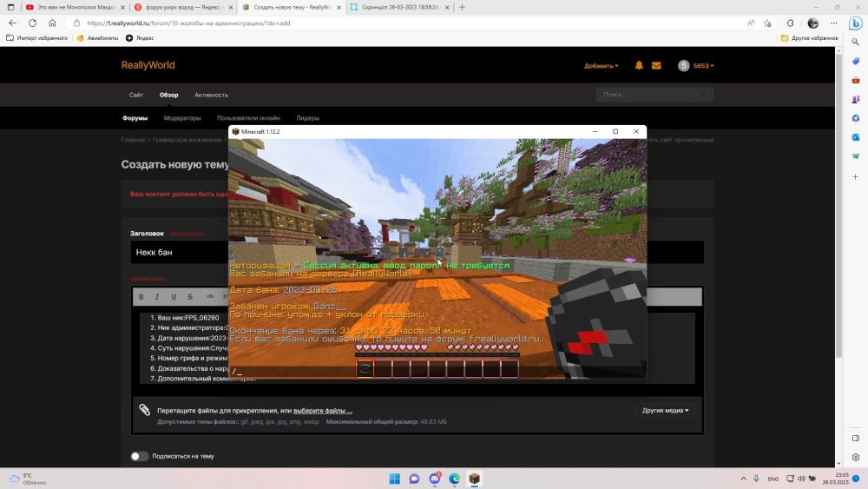Click the attachment paperclip icon
The width and height of the screenshot is (868, 489).
tap(144, 410)
